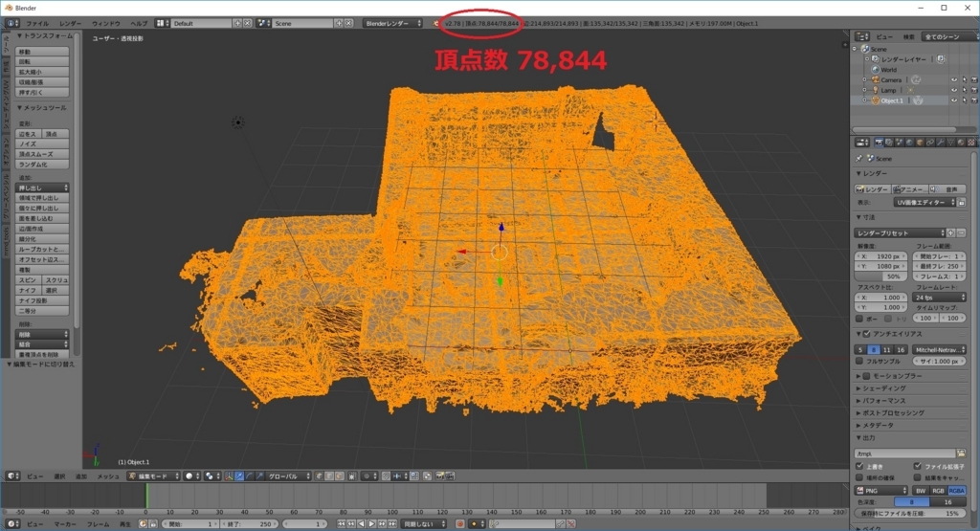Click the OpenGL render image icon
Image resolution: width=980 pixels, height=531 pixels.
[x=440, y=476]
